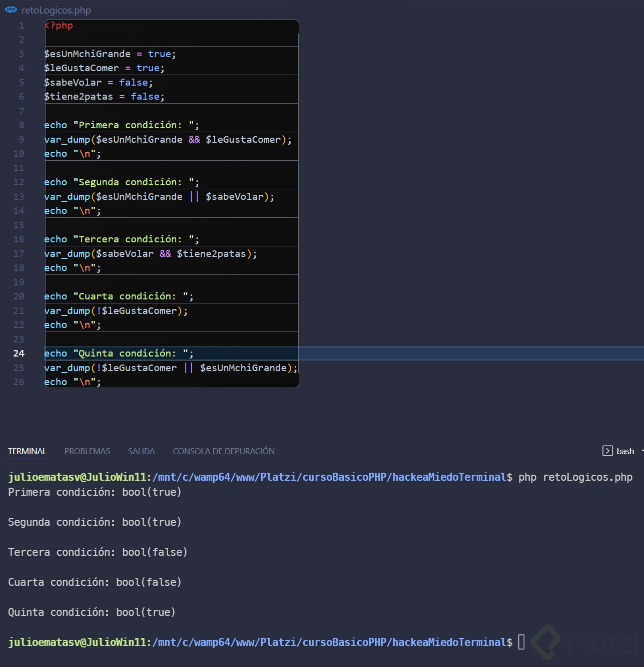Click terminal output Cuarta condición: bool(false)
Image resolution: width=644 pixels, height=667 pixels.
click(95, 582)
